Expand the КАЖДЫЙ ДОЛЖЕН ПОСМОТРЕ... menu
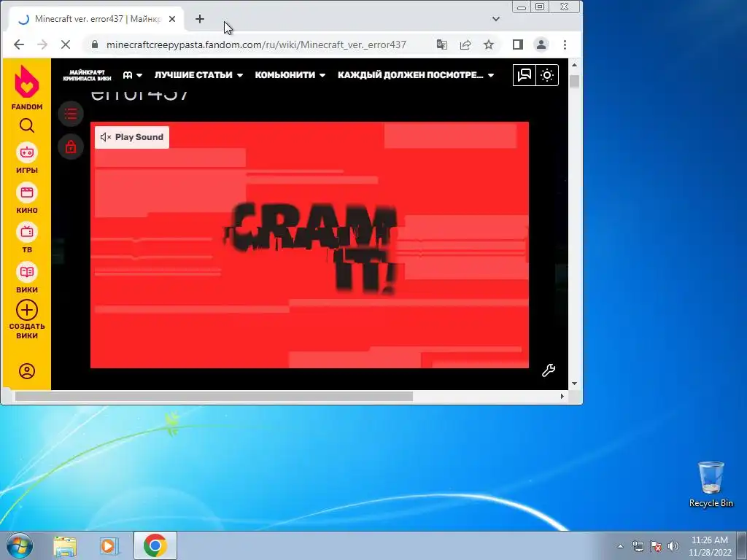This screenshot has height=560, width=747. click(416, 75)
